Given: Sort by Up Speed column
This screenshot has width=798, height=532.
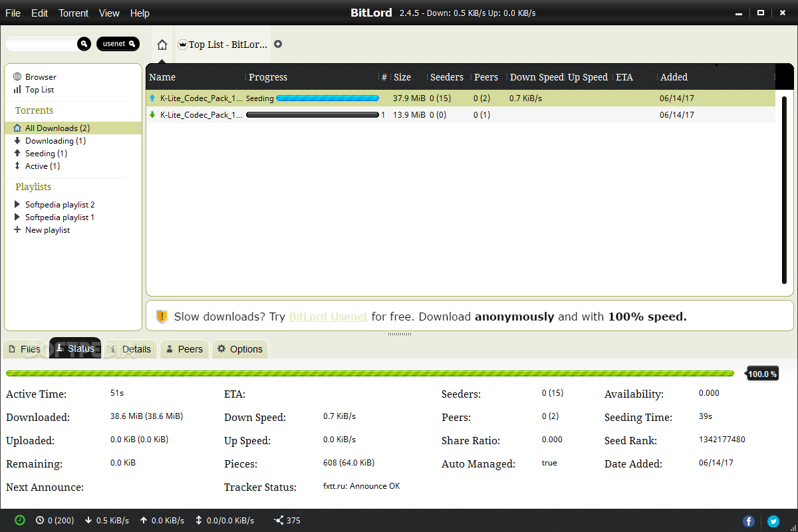Looking at the screenshot, I should pos(588,77).
